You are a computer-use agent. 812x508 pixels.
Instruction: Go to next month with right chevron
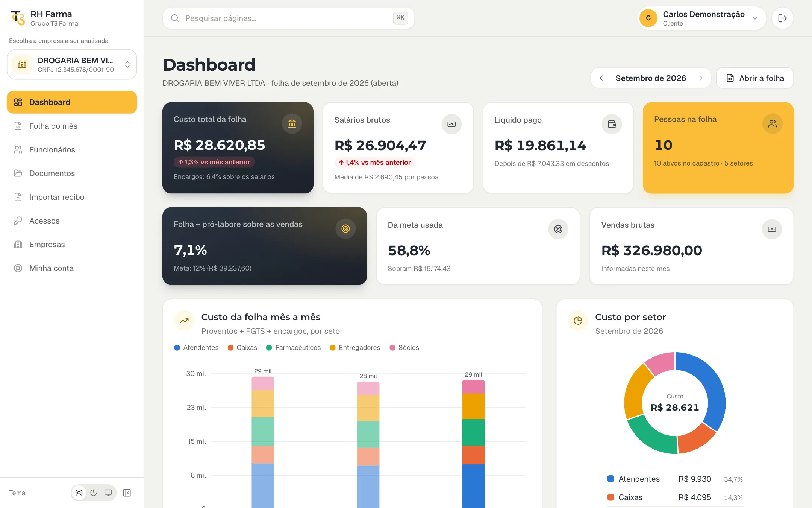(701, 78)
